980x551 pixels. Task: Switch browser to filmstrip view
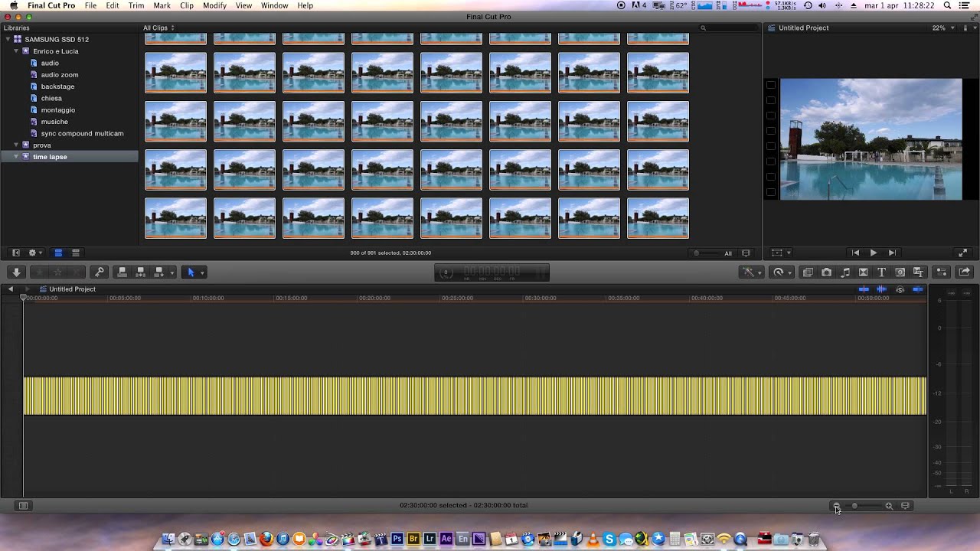58,253
